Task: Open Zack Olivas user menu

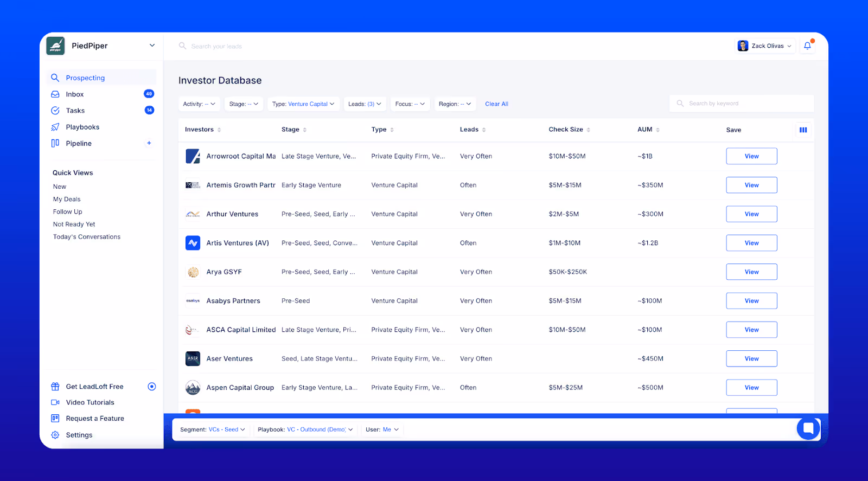Action: point(765,46)
